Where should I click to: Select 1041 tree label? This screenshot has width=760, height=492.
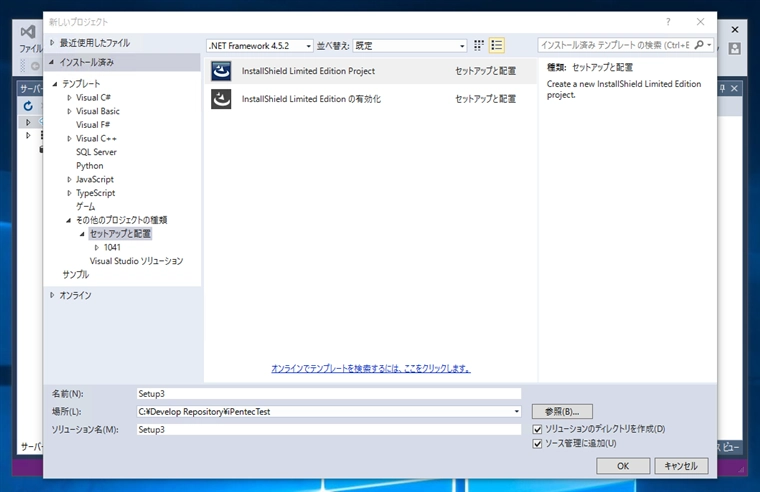point(112,247)
